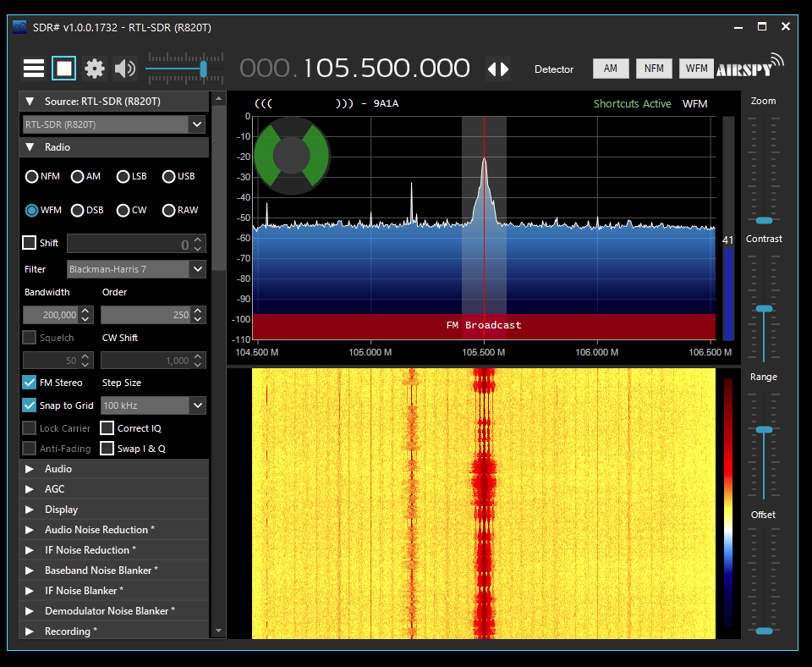
Task: Decrease filter Order with down arrow
Action: [x=198, y=319]
